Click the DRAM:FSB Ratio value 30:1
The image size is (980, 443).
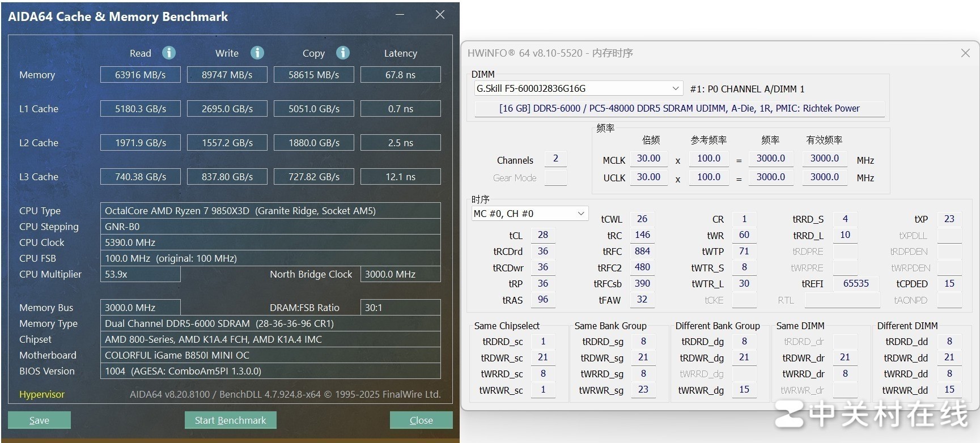click(401, 308)
